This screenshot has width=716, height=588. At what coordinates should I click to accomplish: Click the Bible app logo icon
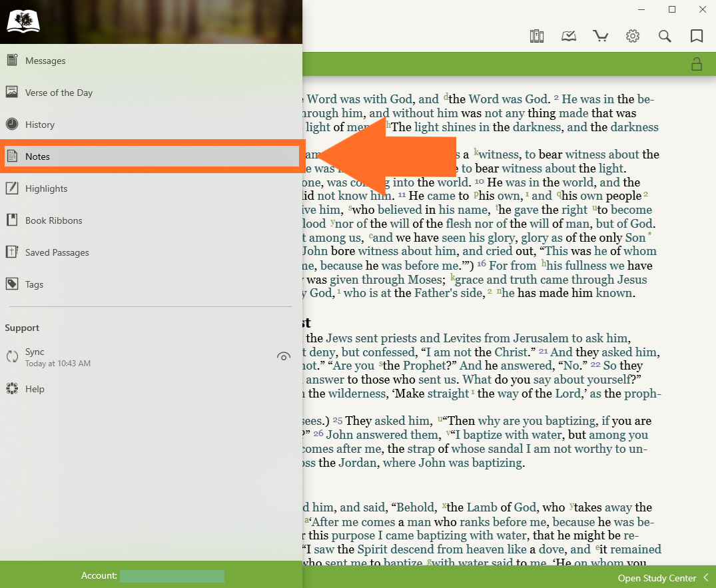tap(23, 21)
